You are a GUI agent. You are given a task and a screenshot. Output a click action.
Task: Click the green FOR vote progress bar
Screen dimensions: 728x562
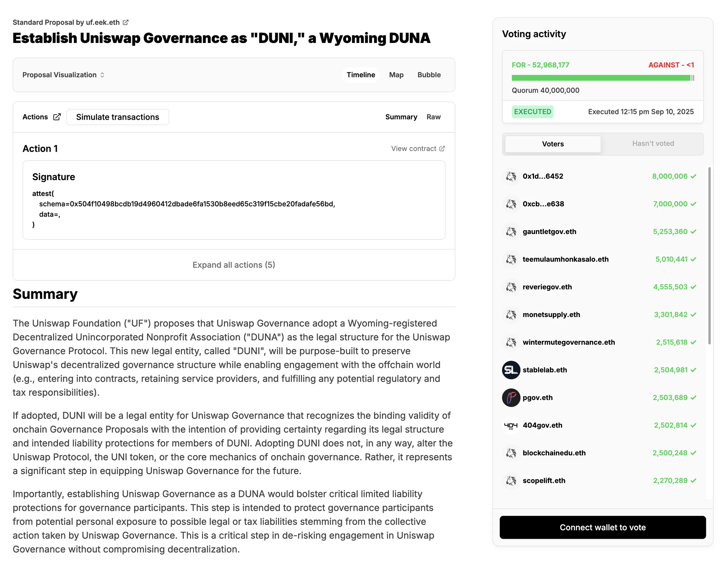coord(601,78)
